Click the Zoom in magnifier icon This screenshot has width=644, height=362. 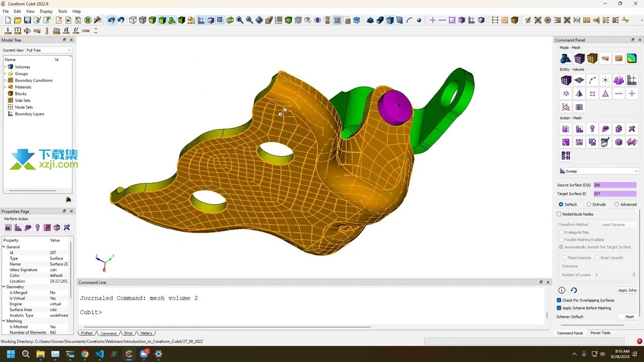(x=239, y=20)
